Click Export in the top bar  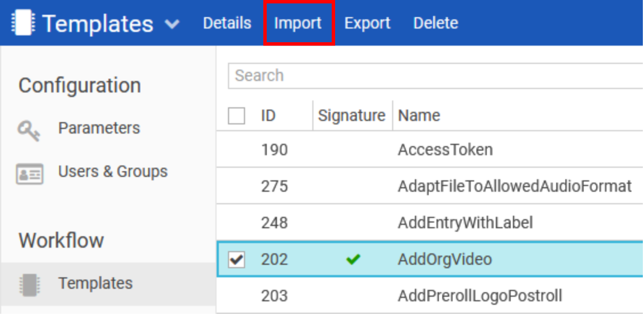(x=368, y=23)
